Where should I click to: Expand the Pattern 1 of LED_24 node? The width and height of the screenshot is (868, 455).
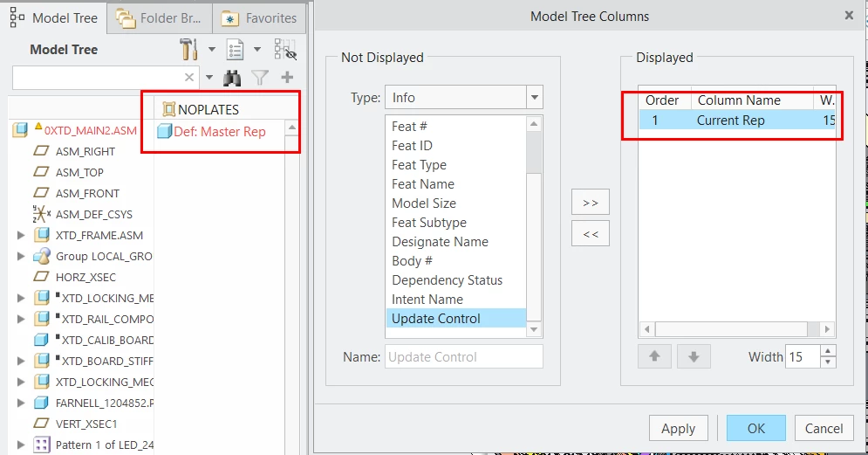[21, 445]
